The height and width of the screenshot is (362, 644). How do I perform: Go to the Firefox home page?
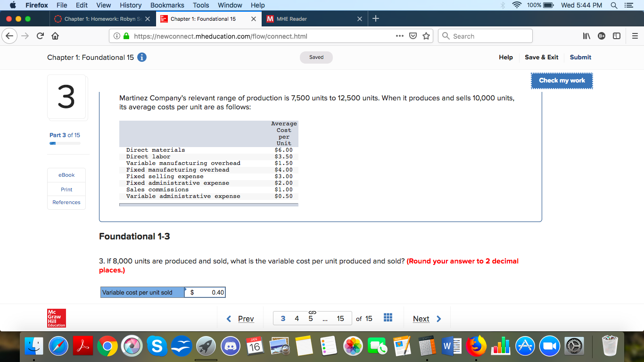click(x=55, y=36)
